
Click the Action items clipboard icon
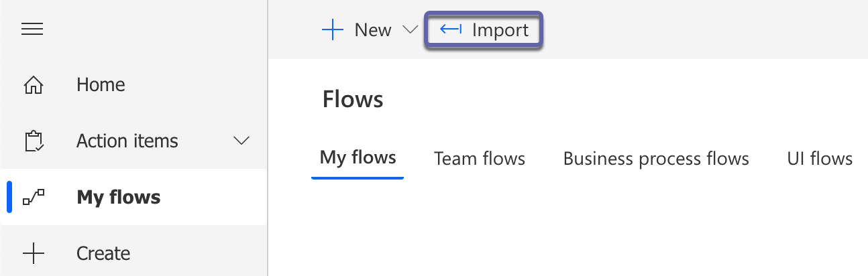pyautogui.click(x=33, y=141)
